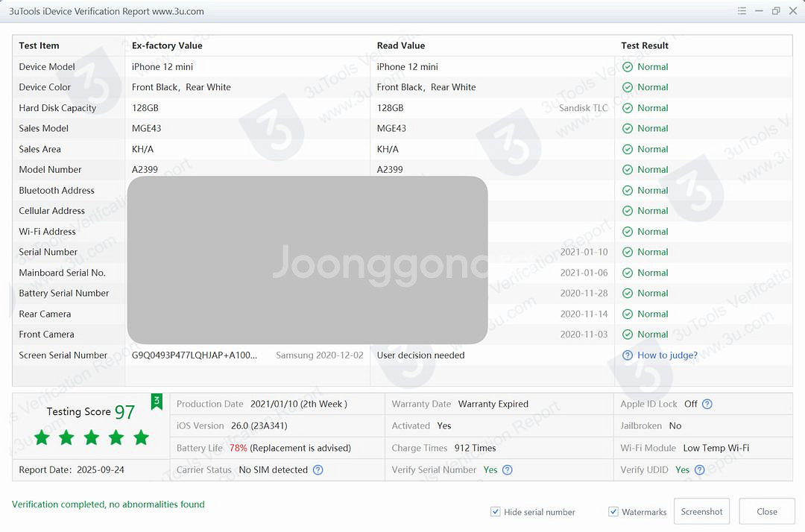Click the "Warranty Expired" value
The width and height of the screenshot is (805, 532).
coord(493,405)
